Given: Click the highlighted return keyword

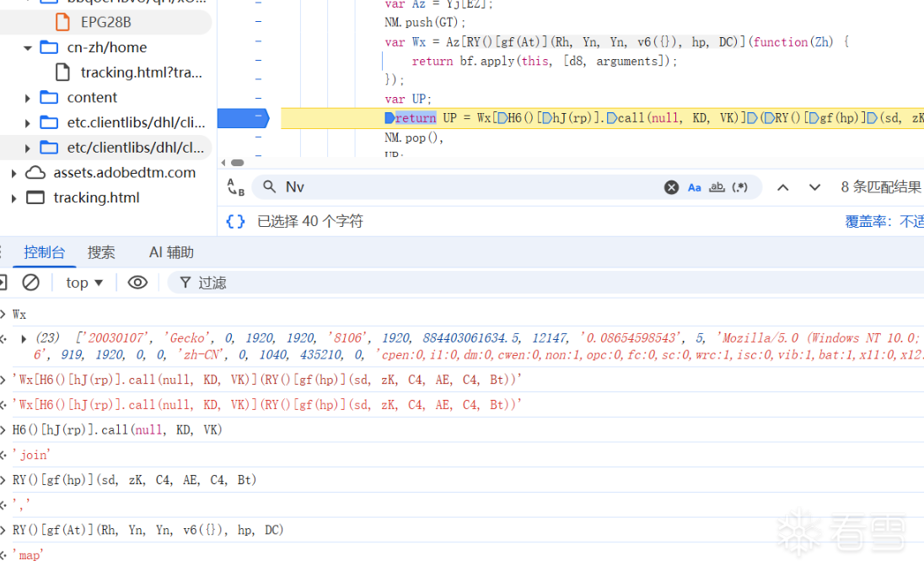Looking at the screenshot, I should point(416,118).
